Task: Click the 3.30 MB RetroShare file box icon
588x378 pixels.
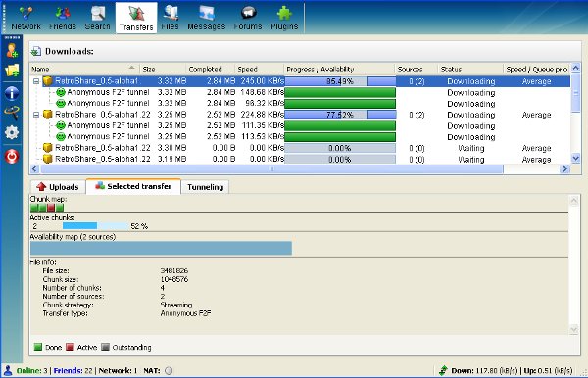Action: (x=48, y=148)
